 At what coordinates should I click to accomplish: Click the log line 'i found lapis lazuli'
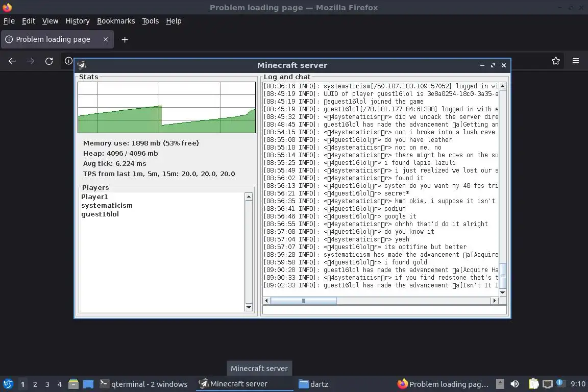tap(359, 162)
